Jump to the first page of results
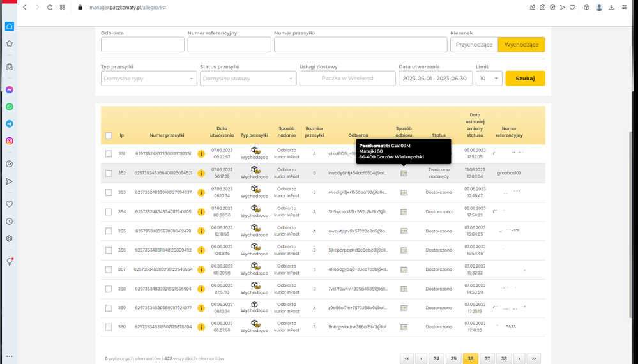 pos(407,358)
